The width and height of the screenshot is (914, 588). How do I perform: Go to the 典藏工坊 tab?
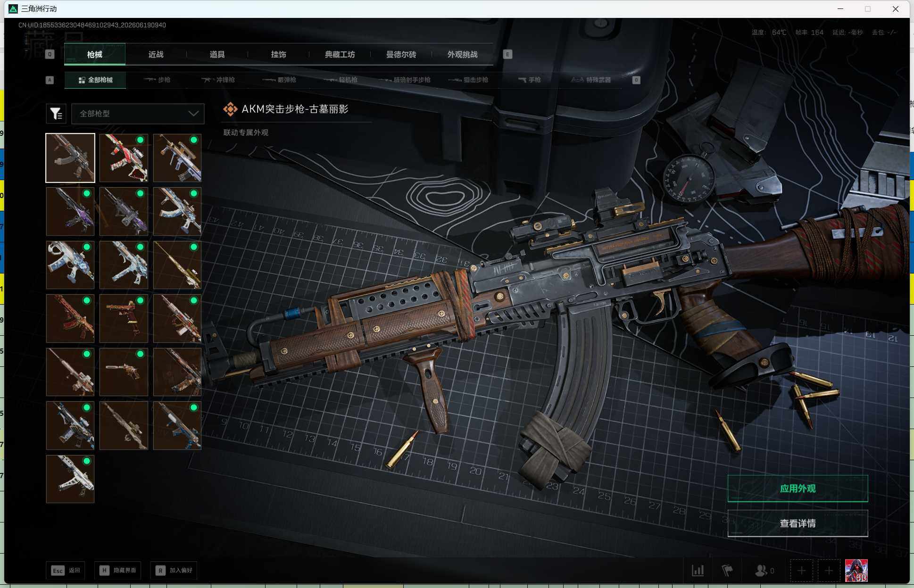coord(340,54)
